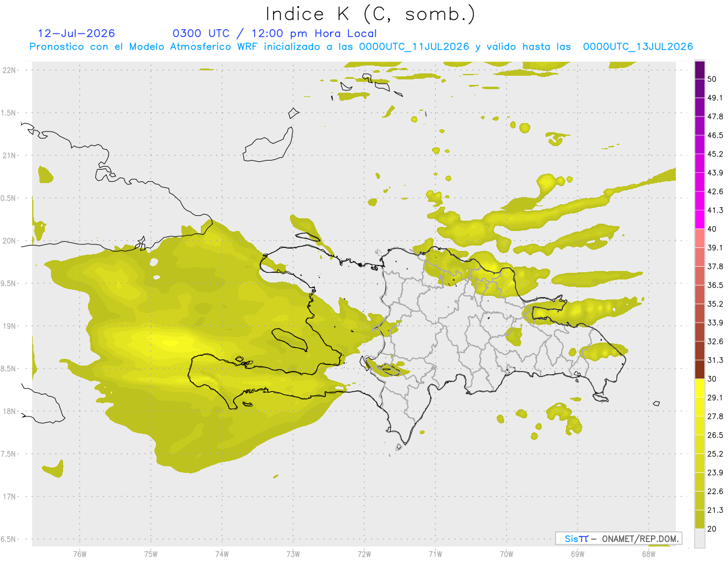Pick the dark brown legend swatch between 30 and 31.3
Screen dimensions: 728x562
pyautogui.click(x=700, y=369)
